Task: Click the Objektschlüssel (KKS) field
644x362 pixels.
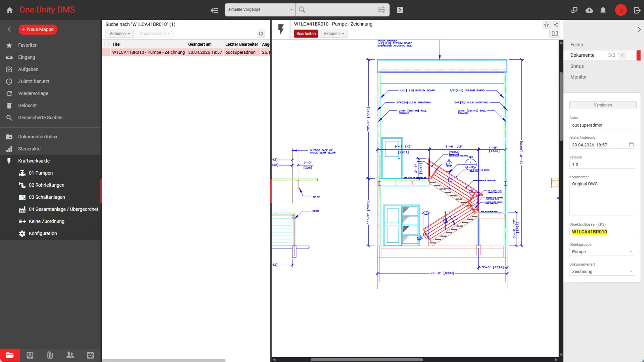Action: tap(602, 232)
